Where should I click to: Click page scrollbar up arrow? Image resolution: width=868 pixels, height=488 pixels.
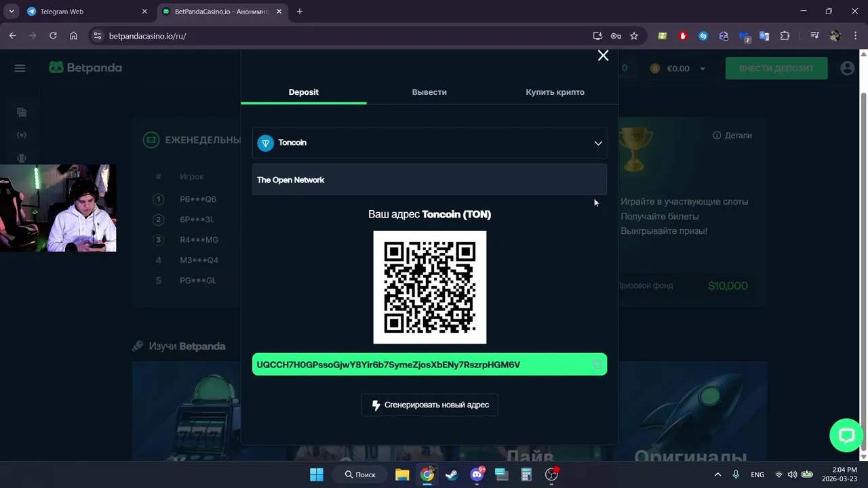[863, 54]
